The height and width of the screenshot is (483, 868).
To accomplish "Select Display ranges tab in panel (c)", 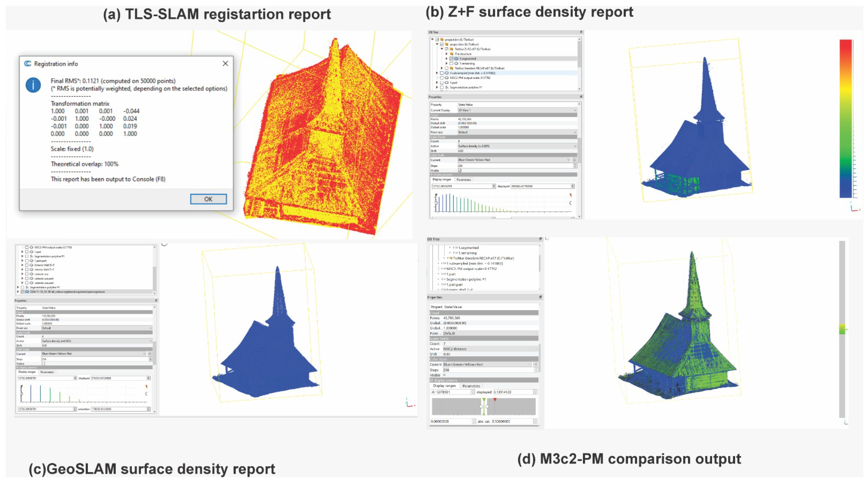I will (x=27, y=372).
